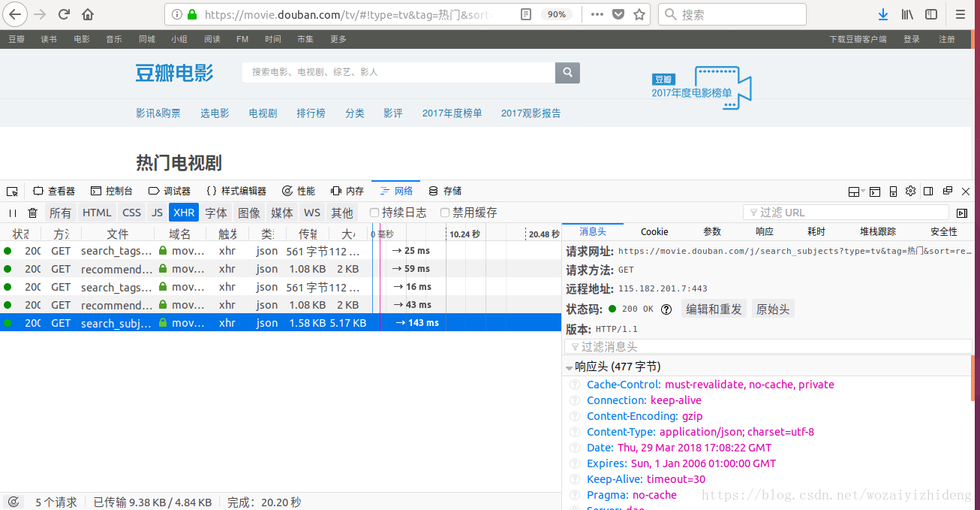Clear the network request list
The height and width of the screenshot is (510, 980).
pyautogui.click(x=33, y=213)
